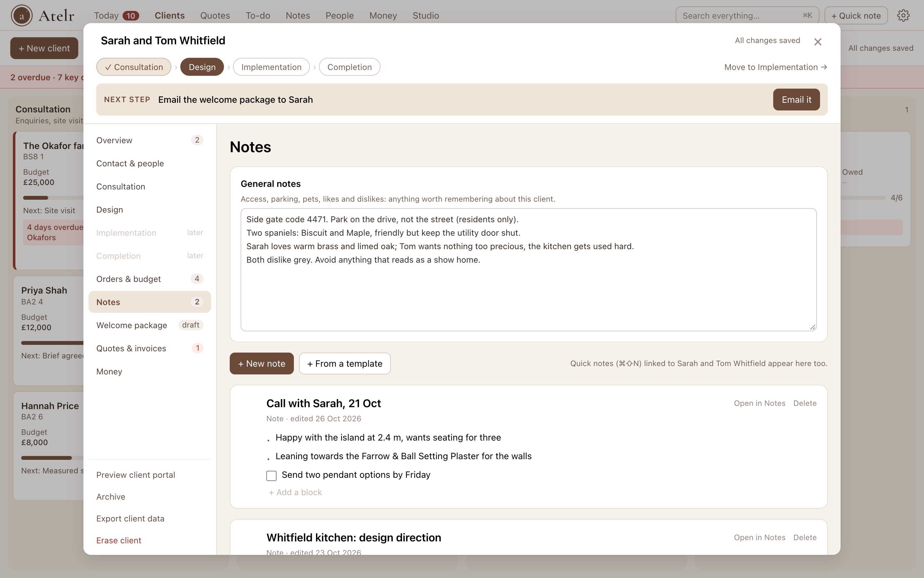The height and width of the screenshot is (578, 924).
Task: Open Orders & budget section
Action: pyautogui.click(x=150, y=279)
